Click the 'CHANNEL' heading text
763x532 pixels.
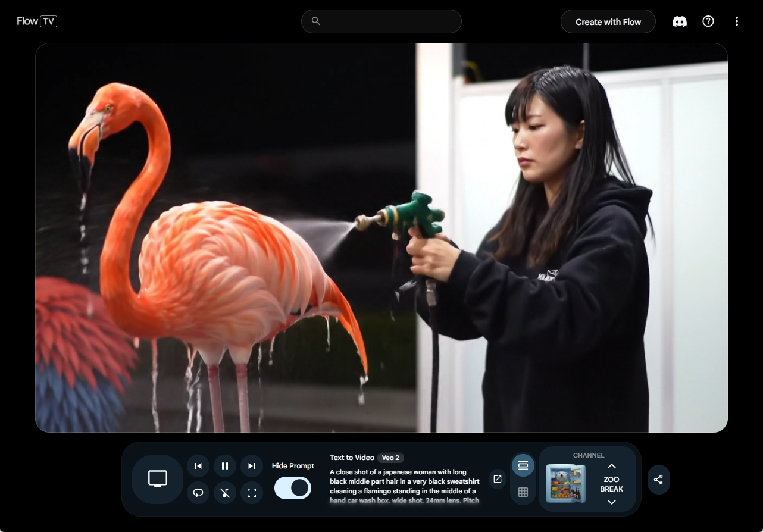point(589,455)
